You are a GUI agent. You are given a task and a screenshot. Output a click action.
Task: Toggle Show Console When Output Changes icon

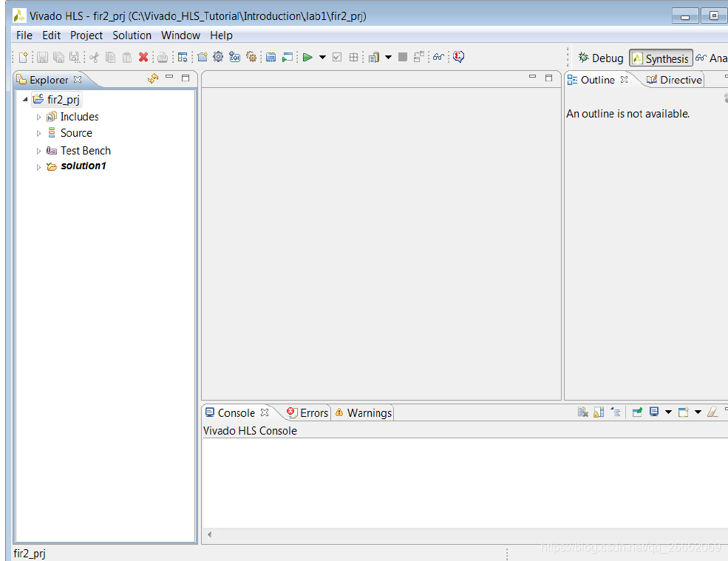pos(616,412)
